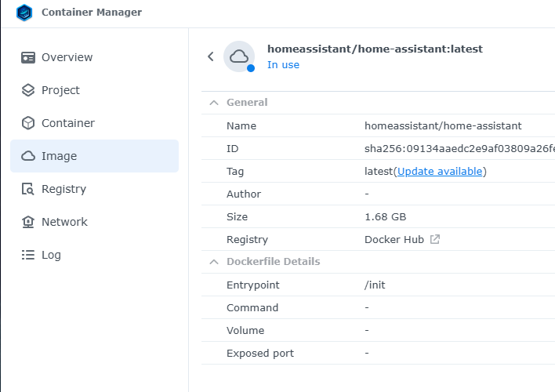Click the Container Manager app logo
The image size is (555, 392).
tap(24, 13)
